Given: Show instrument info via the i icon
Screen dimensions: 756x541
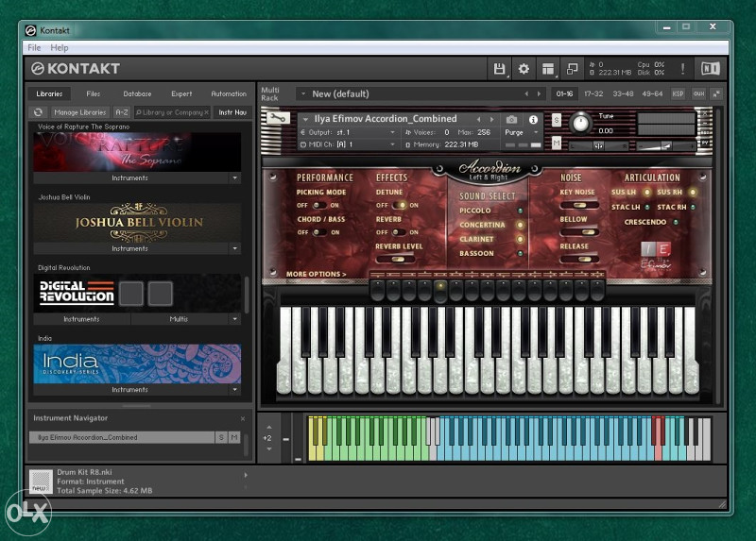Looking at the screenshot, I should tap(533, 119).
